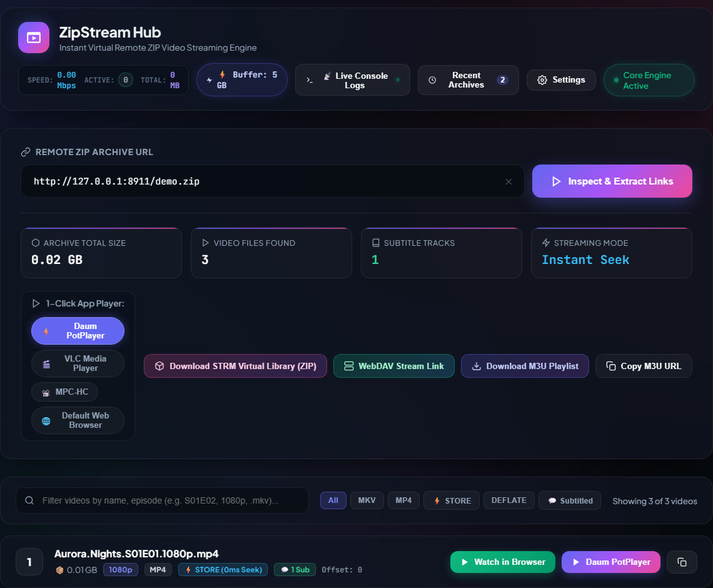This screenshot has width=713, height=588.
Task: Focus the remote ZIP archive URL field
Action: [x=273, y=181]
